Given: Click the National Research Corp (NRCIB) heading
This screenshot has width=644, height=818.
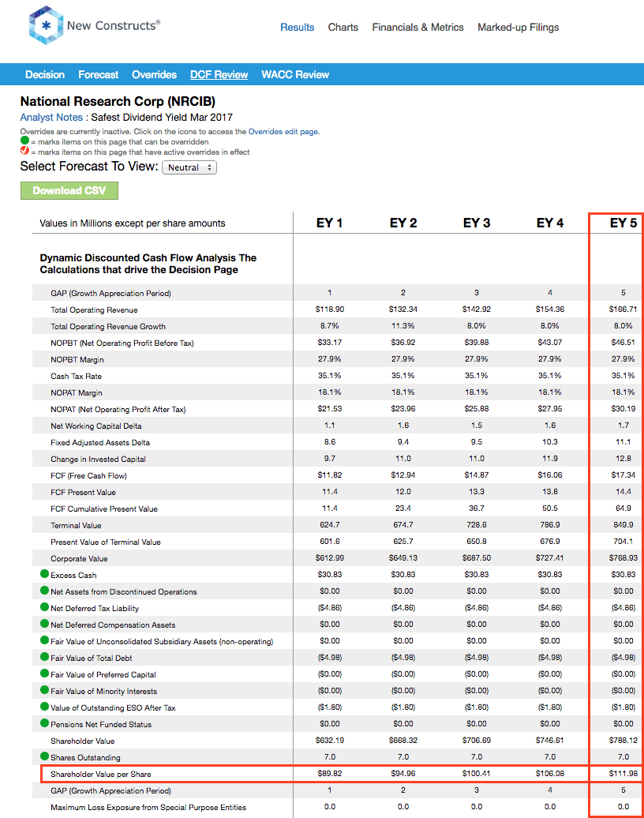Looking at the screenshot, I should pos(118,101).
